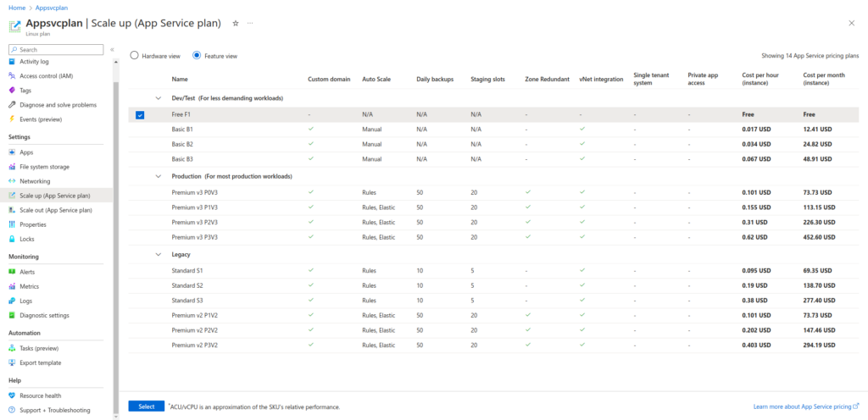Open Scale out (App Service plan) menu item
Viewport: 868px width, 420px height.
point(56,210)
